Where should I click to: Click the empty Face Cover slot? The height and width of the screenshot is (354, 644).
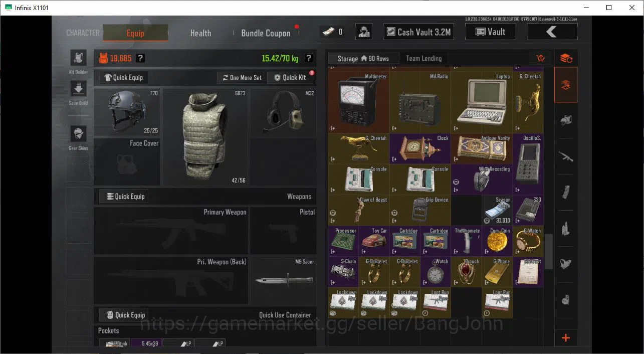tap(127, 161)
